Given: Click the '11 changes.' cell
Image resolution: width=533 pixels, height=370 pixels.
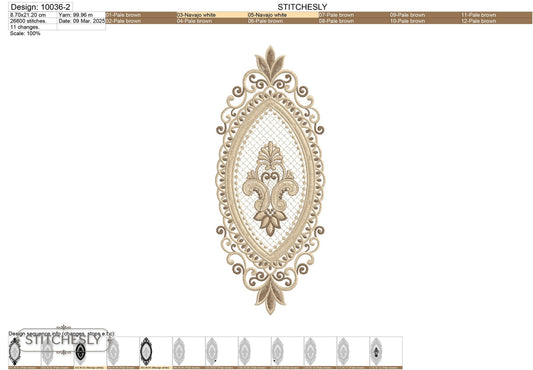Looking at the screenshot, I should [x=33, y=27].
